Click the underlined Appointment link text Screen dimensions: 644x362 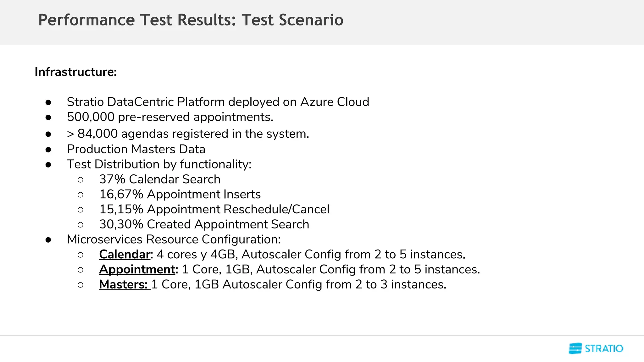[x=137, y=270]
